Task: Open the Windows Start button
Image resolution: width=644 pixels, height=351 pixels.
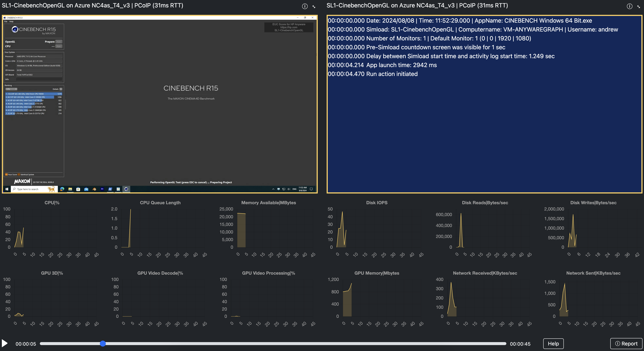Action: pyautogui.click(x=7, y=189)
